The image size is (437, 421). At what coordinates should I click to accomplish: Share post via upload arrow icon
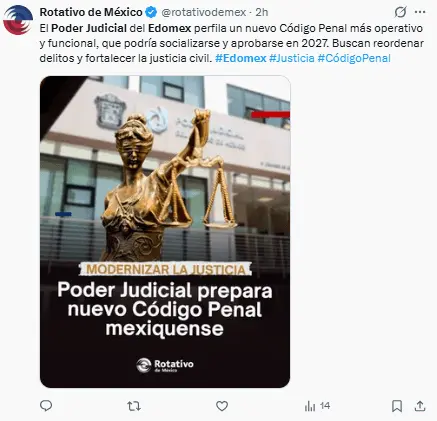(x=420, y=406)
